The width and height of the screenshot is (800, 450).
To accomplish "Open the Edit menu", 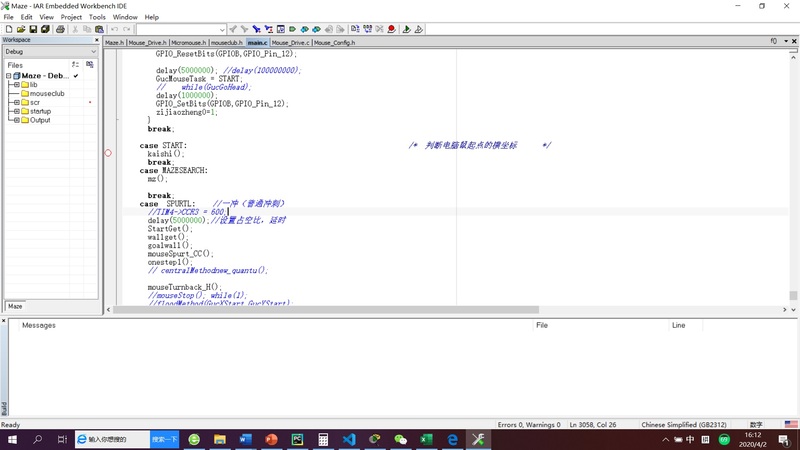I will click(x=27, y=17).
